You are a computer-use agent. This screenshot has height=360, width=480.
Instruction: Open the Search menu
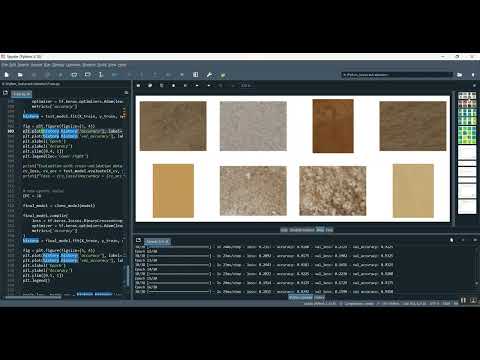(23, 65)
